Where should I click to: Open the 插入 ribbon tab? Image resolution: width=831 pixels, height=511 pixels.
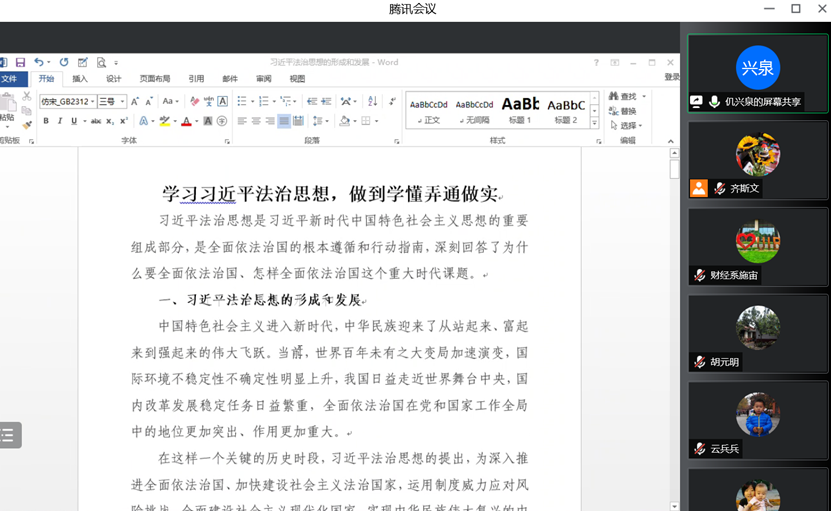[80, 79]
